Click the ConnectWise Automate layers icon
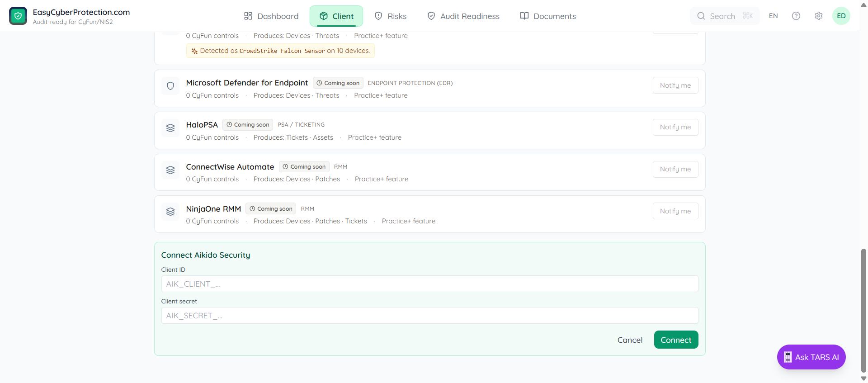 [170, 170]
